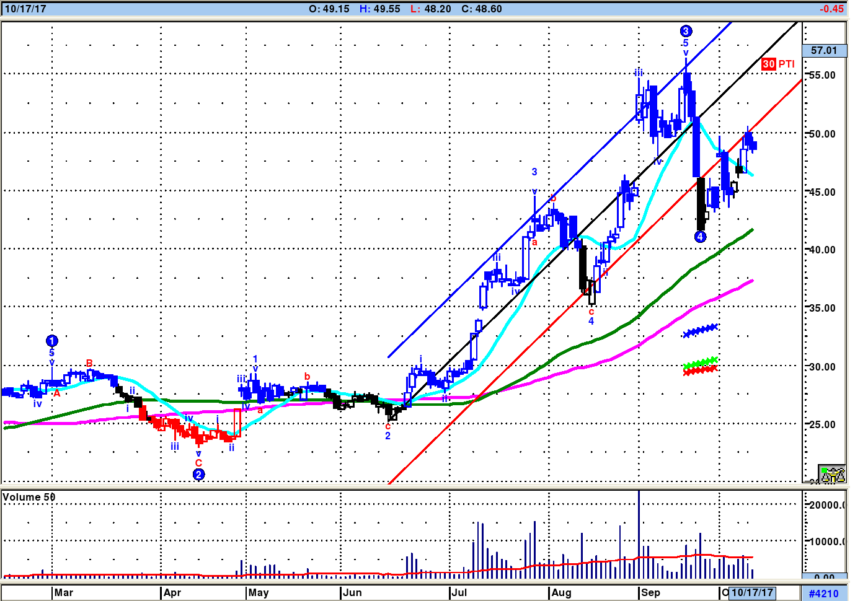The height and width of the screenshot is (601, 868).
Task: Click the 10/17/17 date box on time axis
Action: point(752,593)
